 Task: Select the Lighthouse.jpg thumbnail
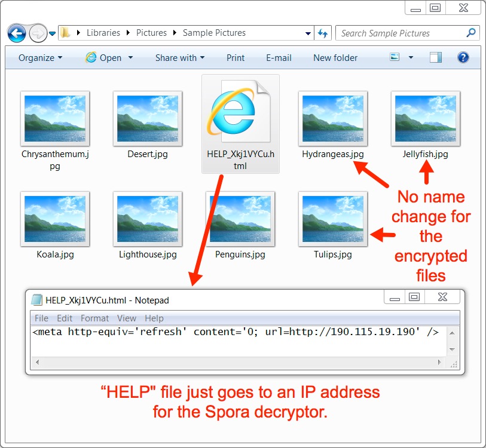pyautogui.click(x=148, y=219)
